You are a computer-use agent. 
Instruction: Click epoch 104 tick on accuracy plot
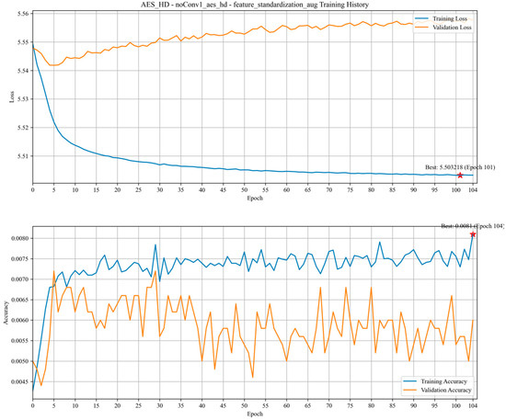(x=473, y=405)
